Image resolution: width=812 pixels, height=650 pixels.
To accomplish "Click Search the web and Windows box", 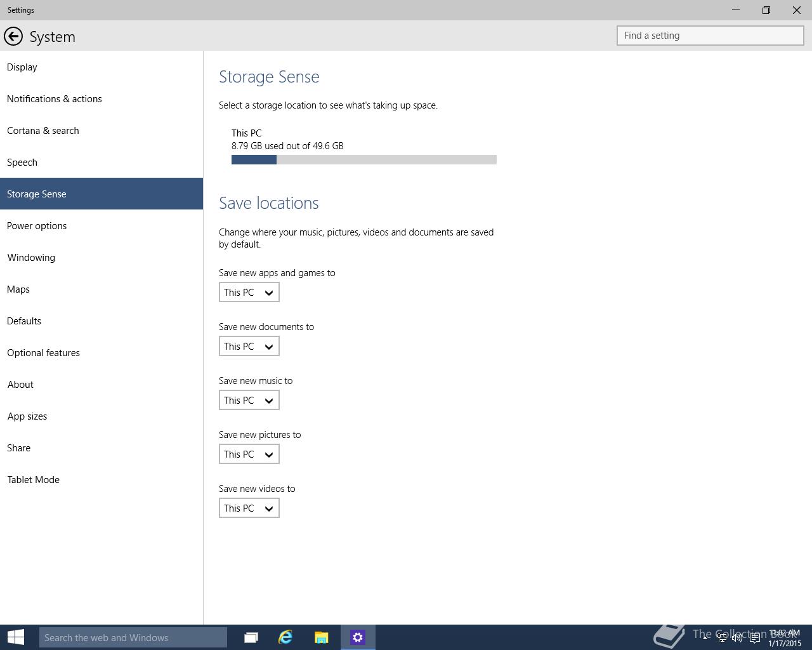I will tap(133, 637).
